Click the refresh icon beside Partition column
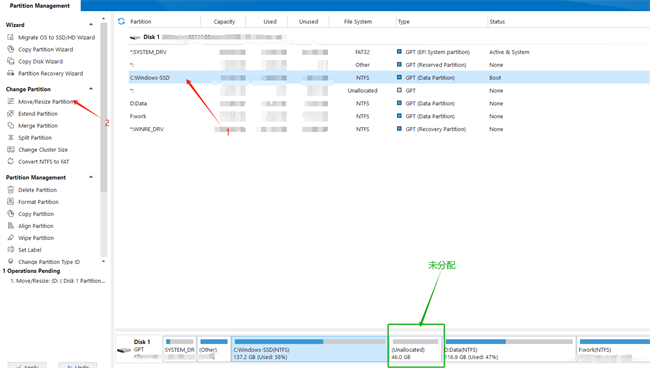The height and width of the screenshot is (368, 650). [121, 21]
